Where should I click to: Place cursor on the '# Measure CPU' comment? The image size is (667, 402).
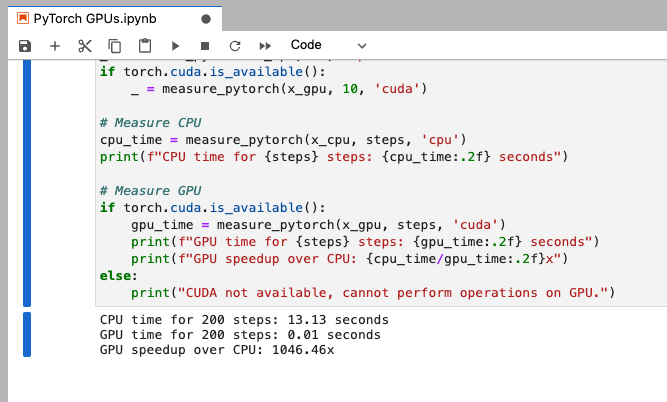148,121
